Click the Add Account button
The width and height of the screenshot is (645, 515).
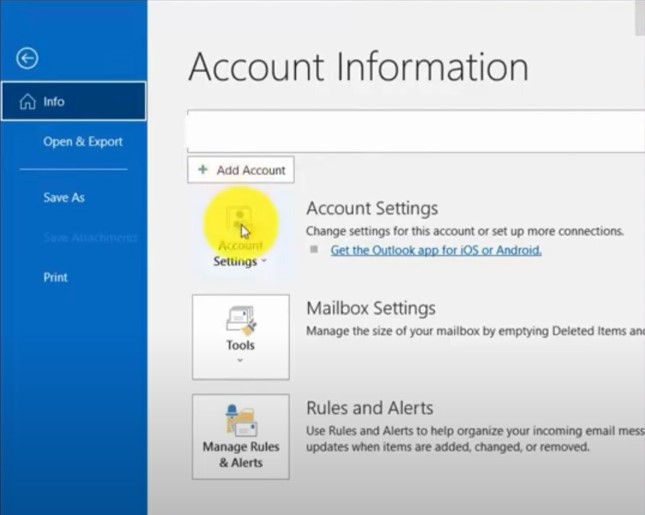pos(241,169)
